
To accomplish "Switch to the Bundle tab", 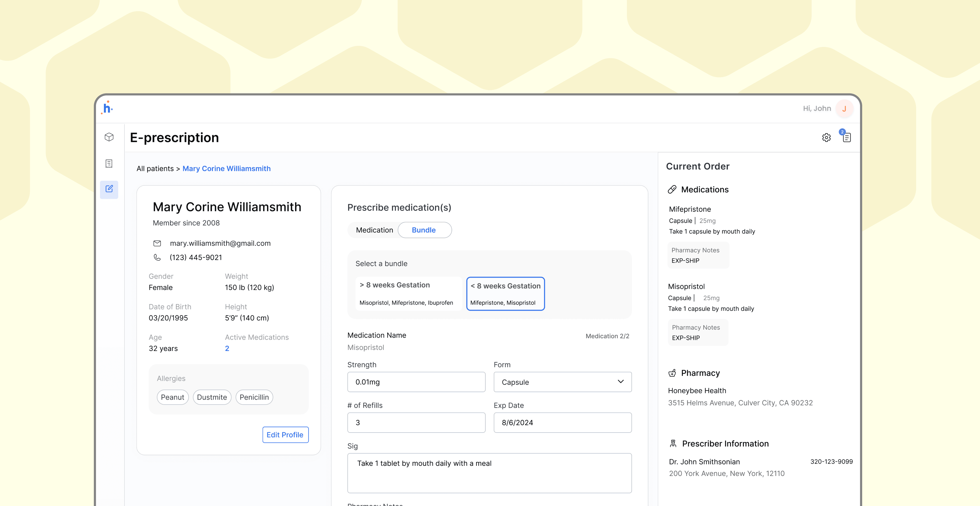I will pyautogui.click(x=425, y=230).
